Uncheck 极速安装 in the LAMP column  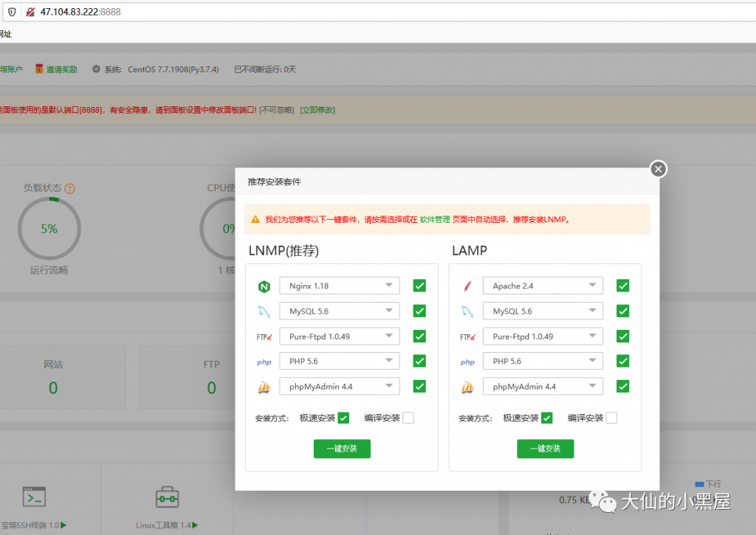coord(546,418)
